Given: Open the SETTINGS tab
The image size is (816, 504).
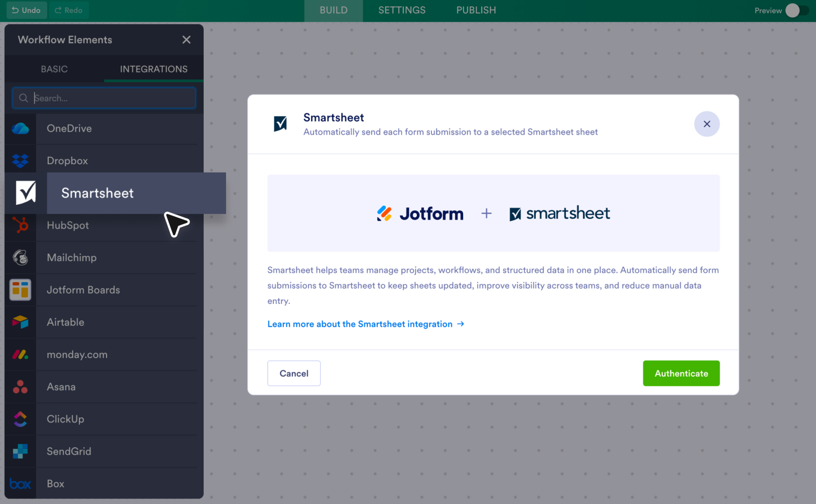Looking at the screenshot, I should 402,10.
